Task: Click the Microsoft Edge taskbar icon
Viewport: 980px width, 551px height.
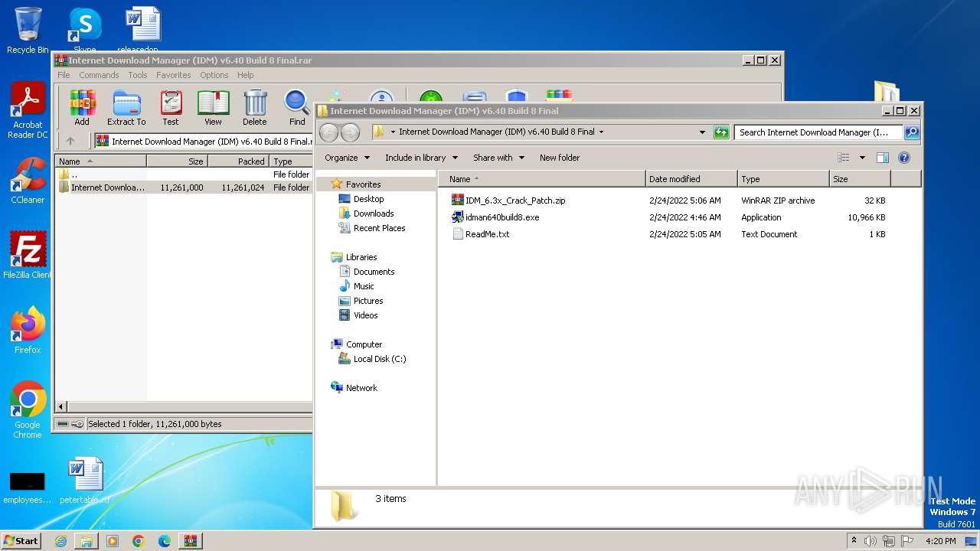Action: [164, 541]
